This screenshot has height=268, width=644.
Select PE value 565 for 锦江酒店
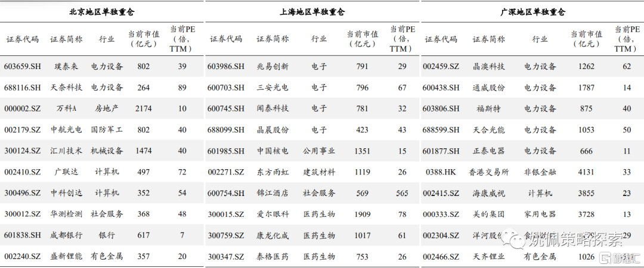(402, 193)
